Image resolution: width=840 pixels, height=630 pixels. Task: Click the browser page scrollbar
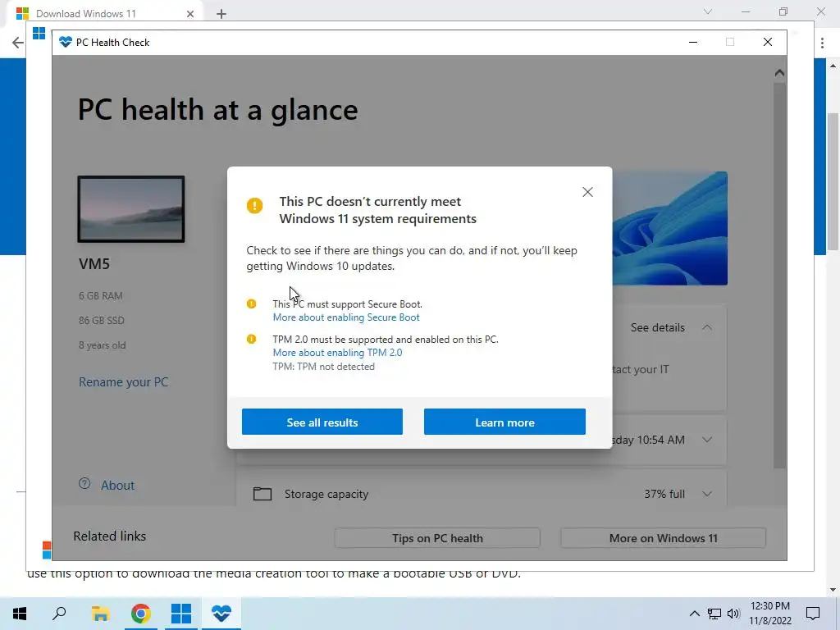pos(833,182)
